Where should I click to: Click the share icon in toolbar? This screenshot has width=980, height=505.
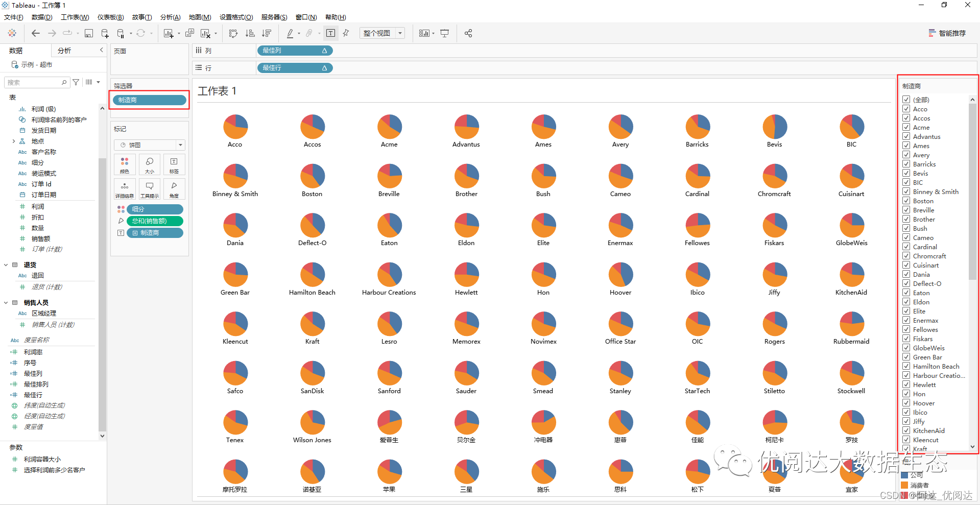[468, 33]
